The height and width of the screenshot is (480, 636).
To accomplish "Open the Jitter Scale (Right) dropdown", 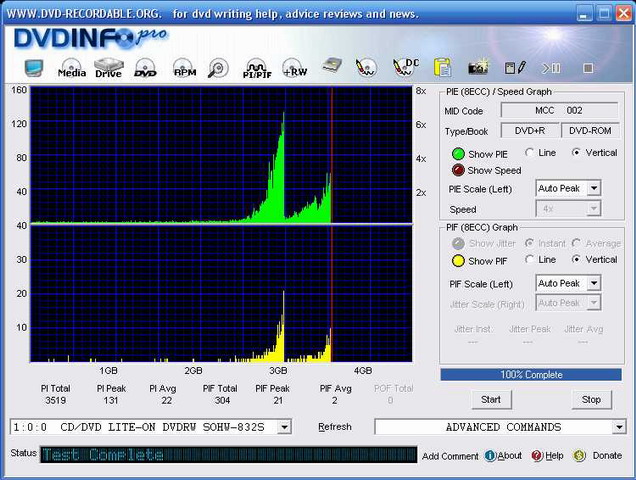I will 568,303.
